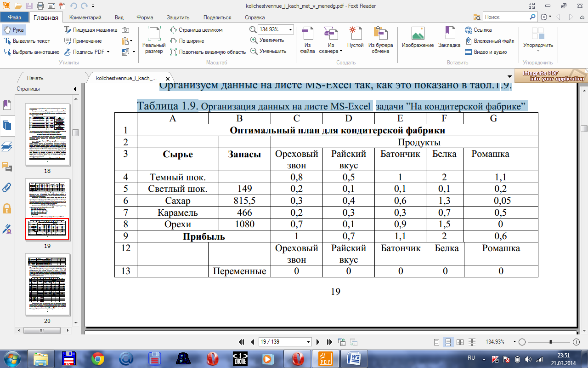Switch to the Вид tab

pos(119,17)
